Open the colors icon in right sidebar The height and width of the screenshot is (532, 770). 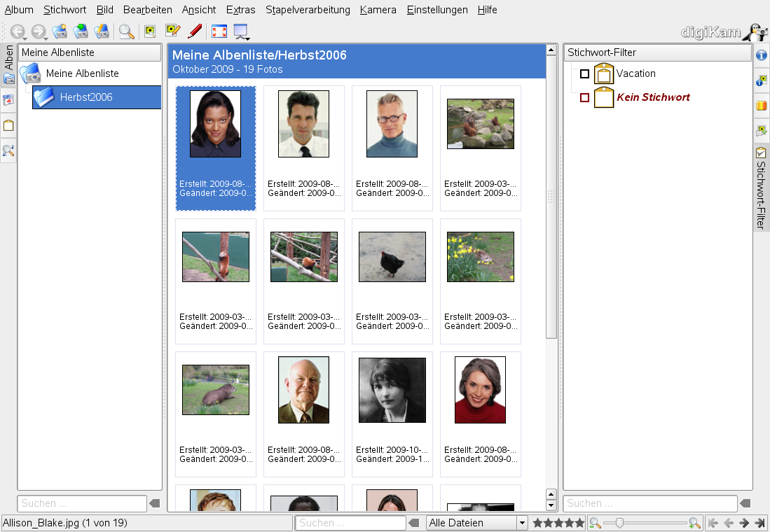coord(762,106)
